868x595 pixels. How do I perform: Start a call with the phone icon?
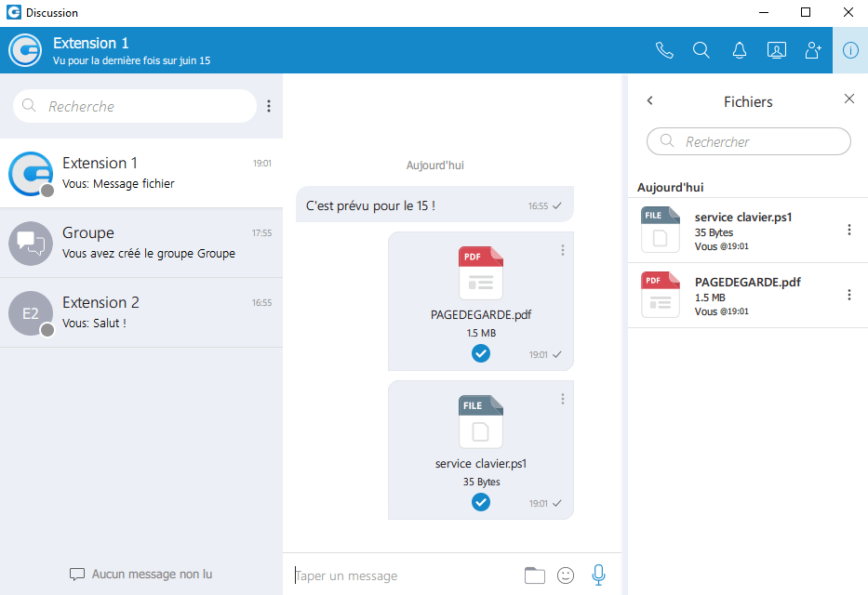(664, 50)
